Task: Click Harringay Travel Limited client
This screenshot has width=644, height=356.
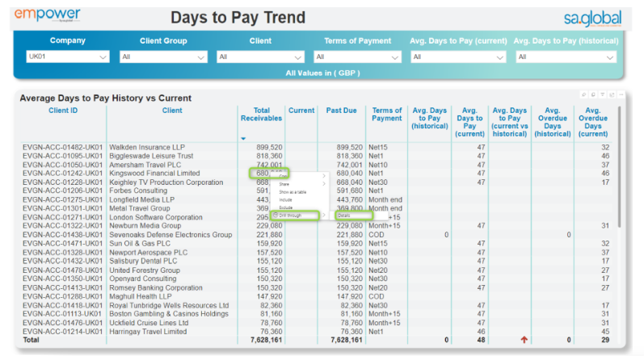Action: click(x=148, y=332)
